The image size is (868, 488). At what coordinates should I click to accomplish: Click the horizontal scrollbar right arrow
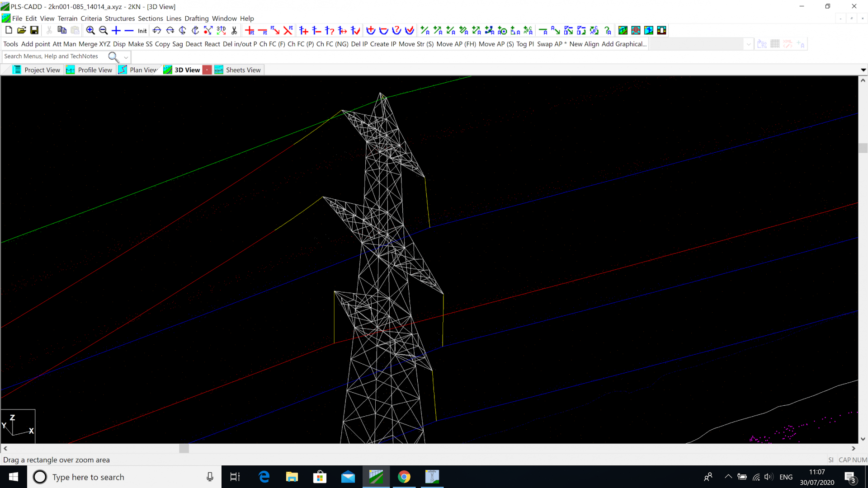[854, 449]
